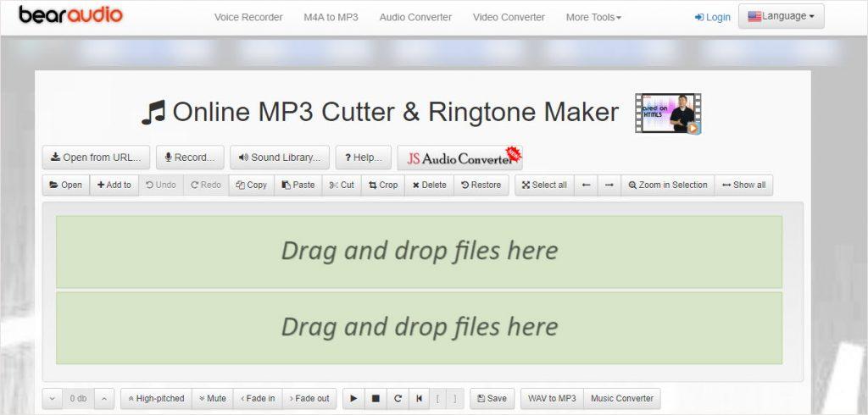
Task: Open JS Audio Converter link
Action: tap(459, 158)
